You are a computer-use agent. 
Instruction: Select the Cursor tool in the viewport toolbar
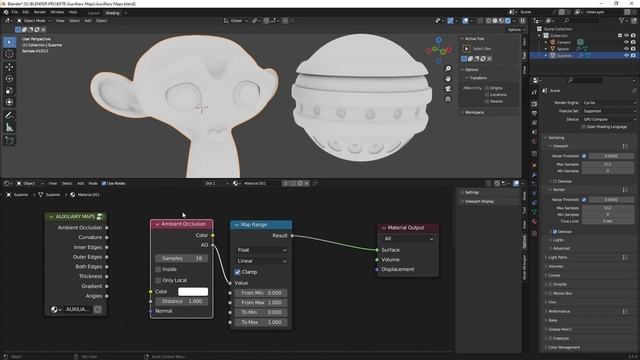9,54
